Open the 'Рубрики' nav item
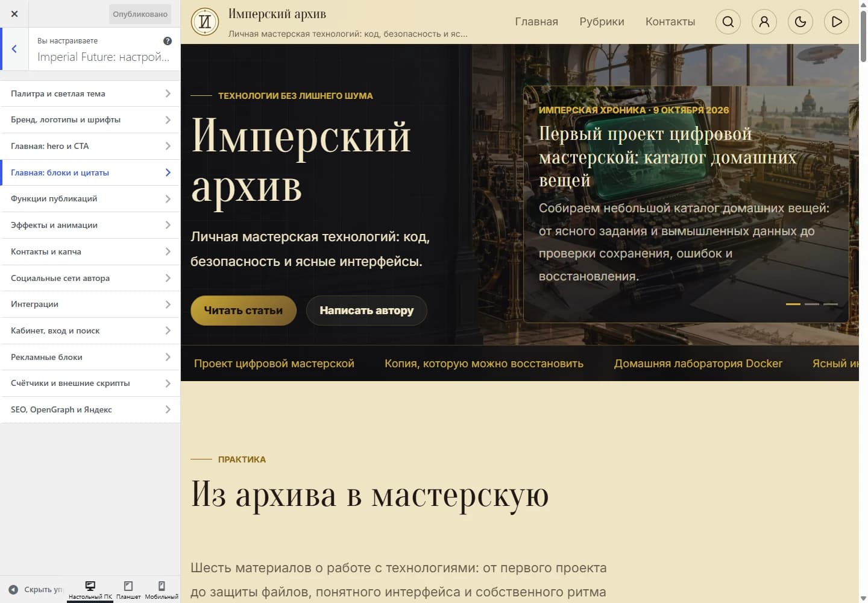868x603 pixels. click(602, 22)
